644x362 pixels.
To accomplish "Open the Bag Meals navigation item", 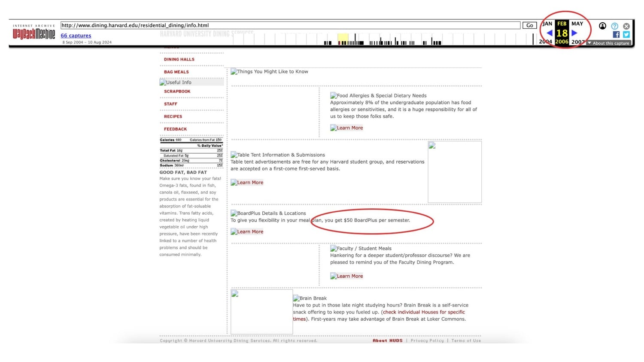I will pos(176,72).
